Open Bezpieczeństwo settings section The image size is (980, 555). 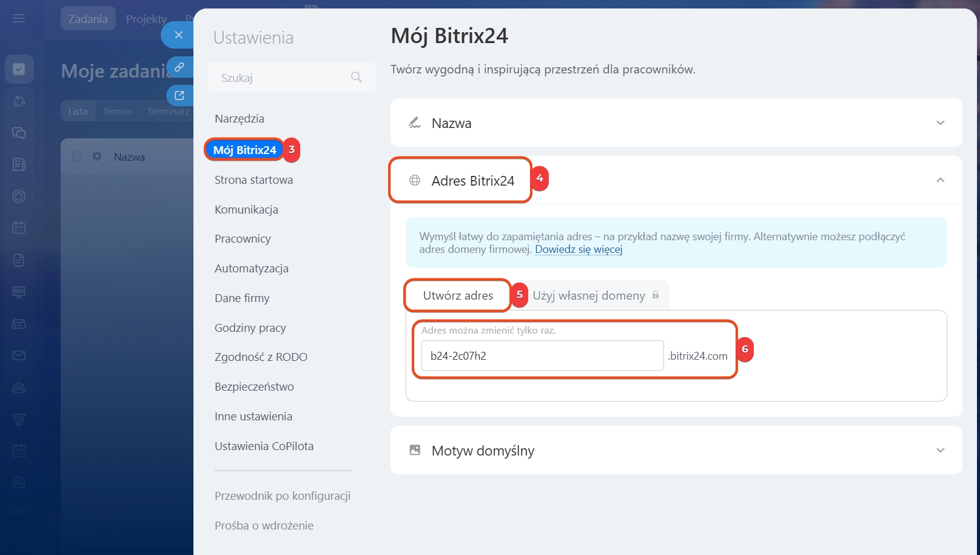pyautogui.click(x=254, y=386)
